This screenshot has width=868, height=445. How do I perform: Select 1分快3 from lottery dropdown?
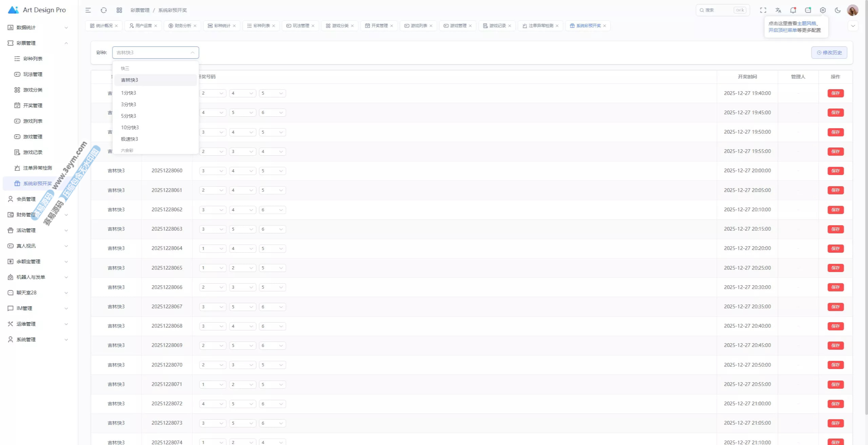coord(129,93)
